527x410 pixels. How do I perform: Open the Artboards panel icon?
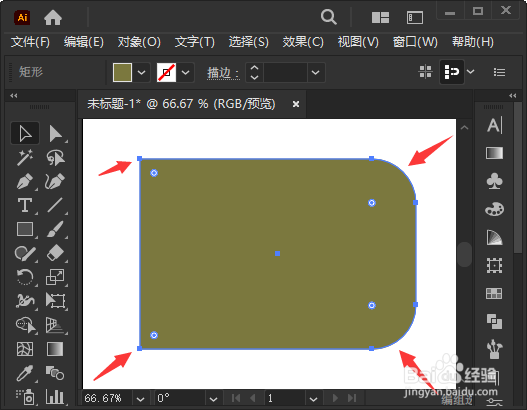(x=494, y=265)
